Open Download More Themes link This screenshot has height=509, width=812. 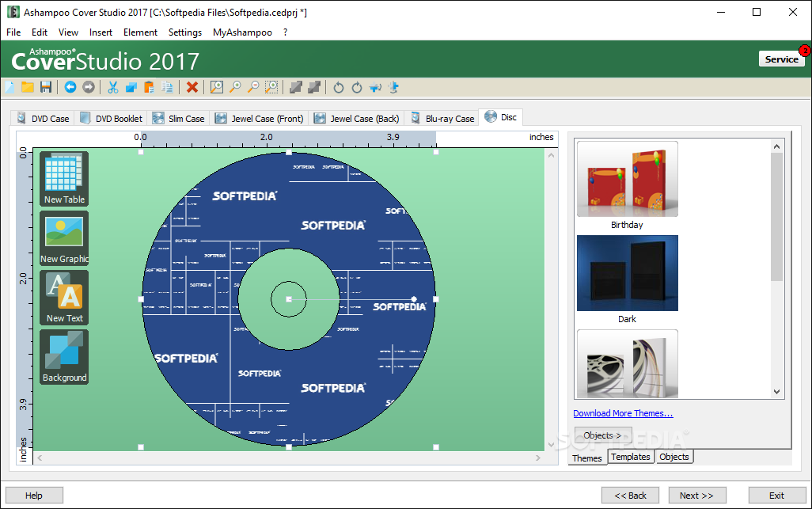pyautogui.click(x=623, y=413)
